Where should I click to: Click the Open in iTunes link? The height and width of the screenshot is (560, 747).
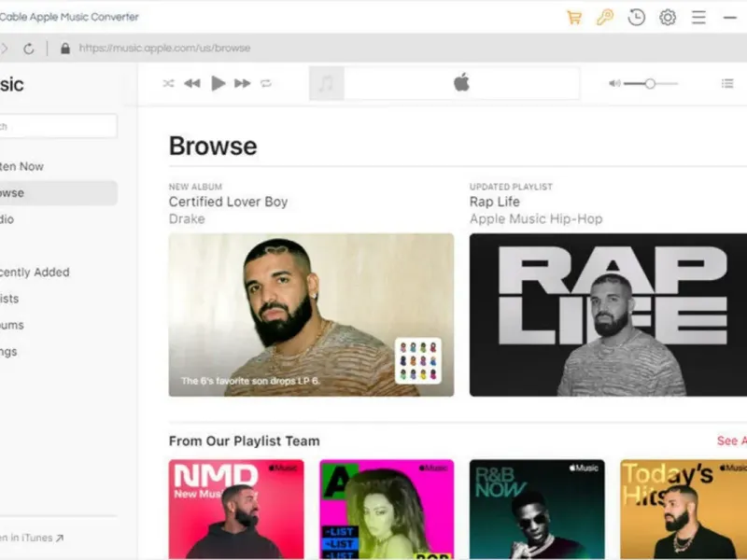[x=32, y=538]
